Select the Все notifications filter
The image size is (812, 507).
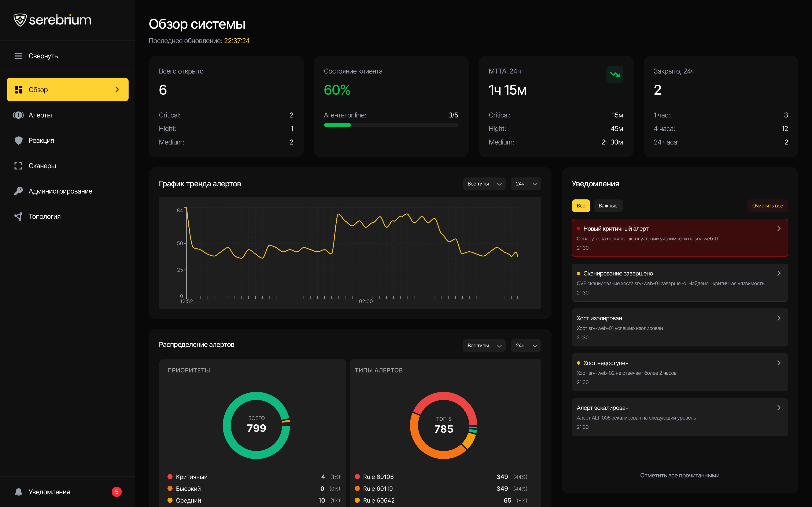point(581,206)
